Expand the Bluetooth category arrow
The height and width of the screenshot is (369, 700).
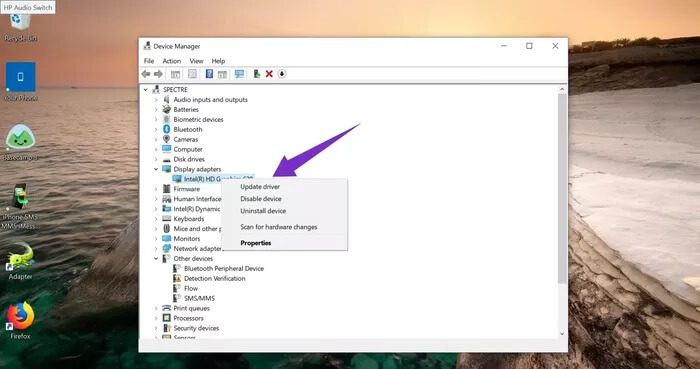156,129
